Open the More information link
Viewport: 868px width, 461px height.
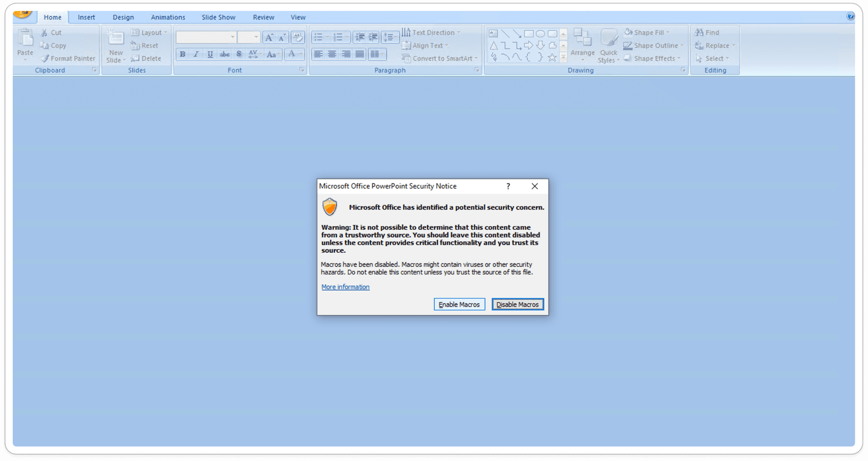pos(345,287)
